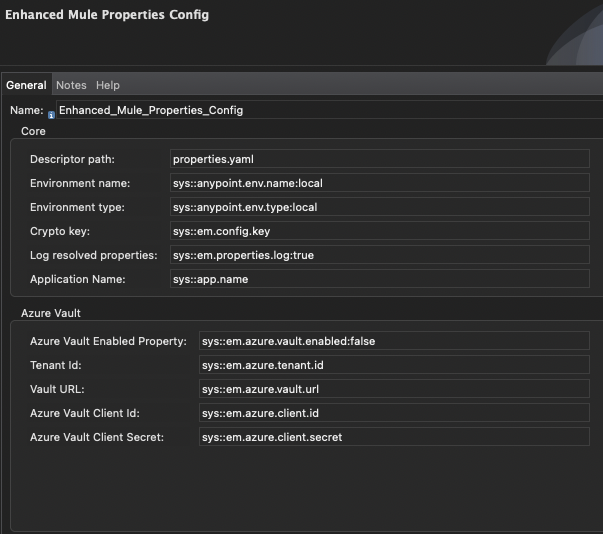Click the Descriptor path input field
Screen dimensions: 603x534
[x=380, y=159]
